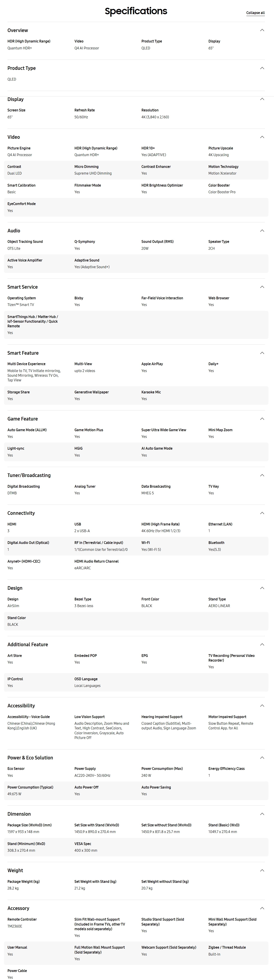Click the Collapse all link

[255, 13]
